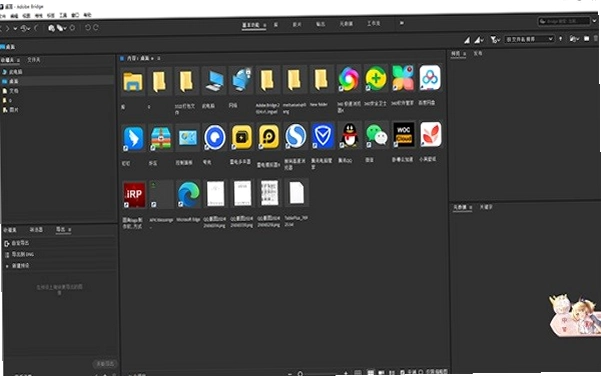Click the rotate counterclockwise icon in toolbar
The width and height of the screenshot is (601, 376).
point(88,28)
